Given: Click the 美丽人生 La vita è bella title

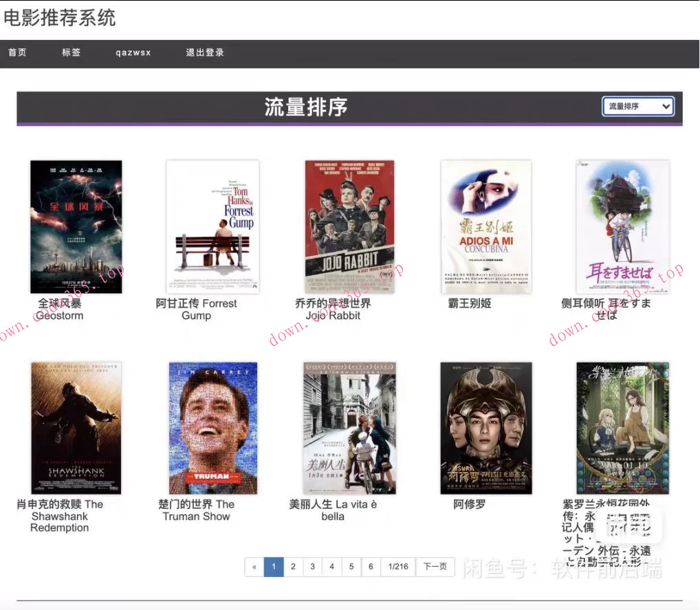Looking at the screenshot, I should coord(333,510).
